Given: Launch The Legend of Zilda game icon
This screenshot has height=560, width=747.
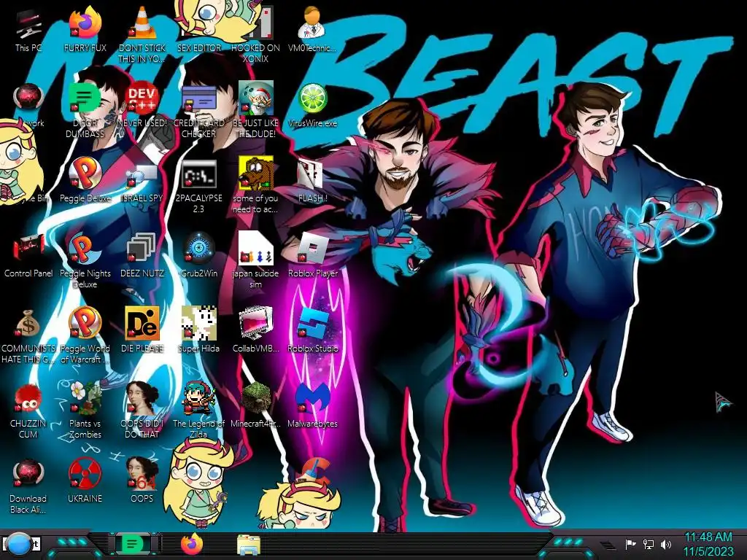Looking at the screenshot, I should 198,411.
